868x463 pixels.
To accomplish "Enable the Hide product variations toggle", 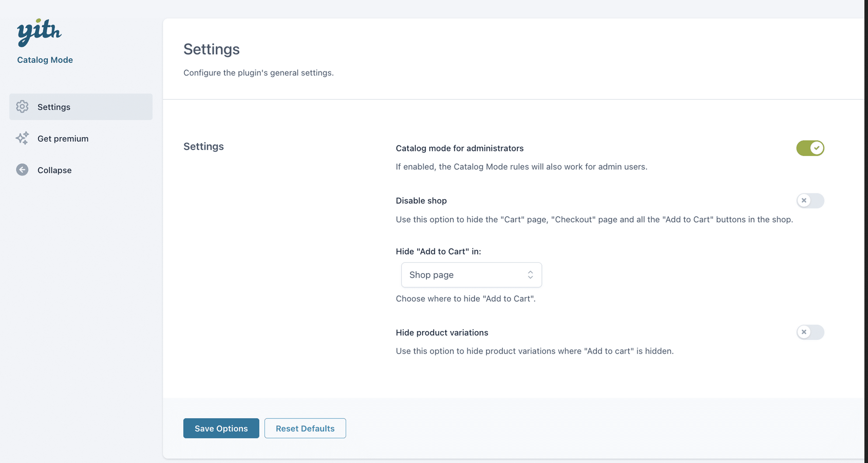I will coord(810,332).
